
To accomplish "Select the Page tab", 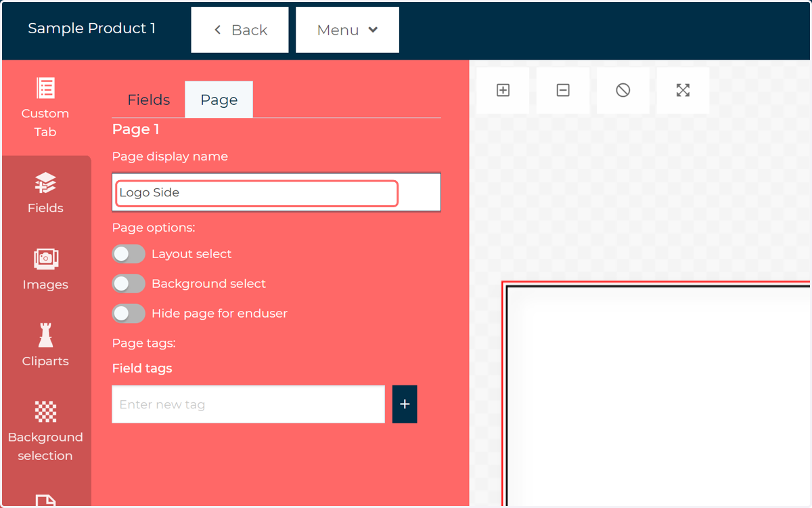I will tap(219, 100).
